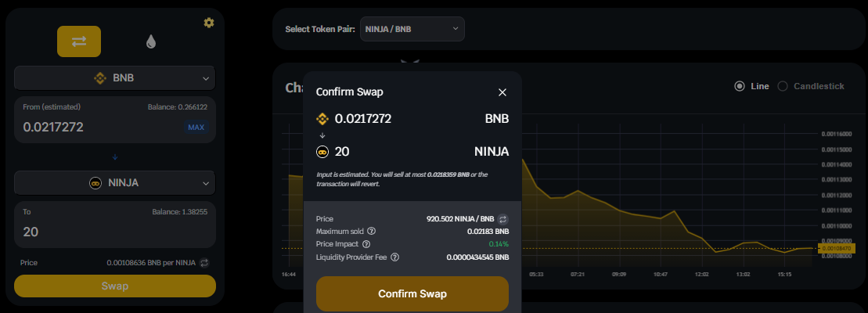Image resolution: width=868 pixels, height=313 pixels.
Task: Invert the BNB per NINJA price
Action: point(203,263)
